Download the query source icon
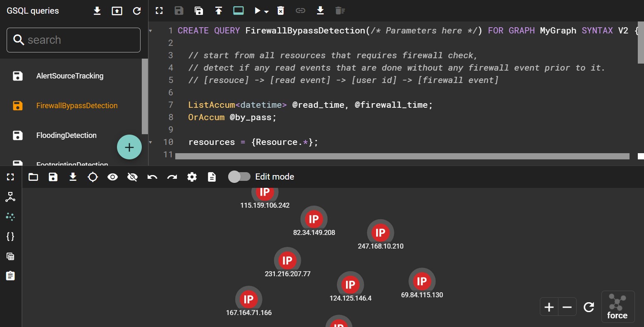The image size is (644, 327). [320, 11]
